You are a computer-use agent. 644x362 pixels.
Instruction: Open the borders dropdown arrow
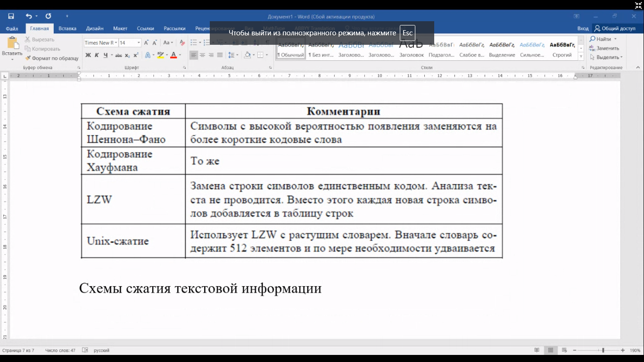tap(266, 55)
